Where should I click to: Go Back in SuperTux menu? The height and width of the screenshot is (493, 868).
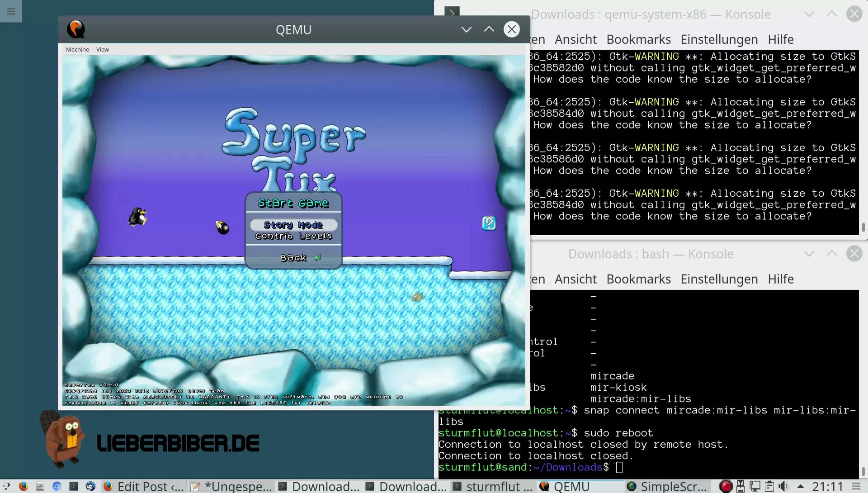293,258
